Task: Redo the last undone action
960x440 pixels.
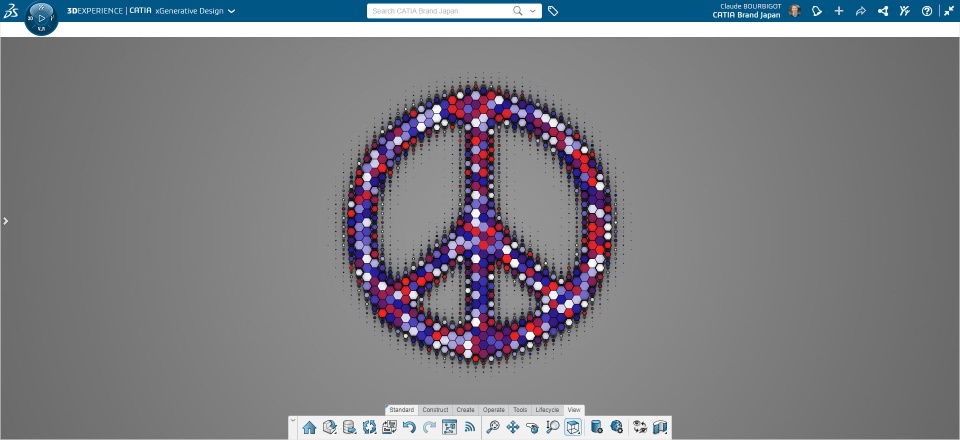Action: 429,427
